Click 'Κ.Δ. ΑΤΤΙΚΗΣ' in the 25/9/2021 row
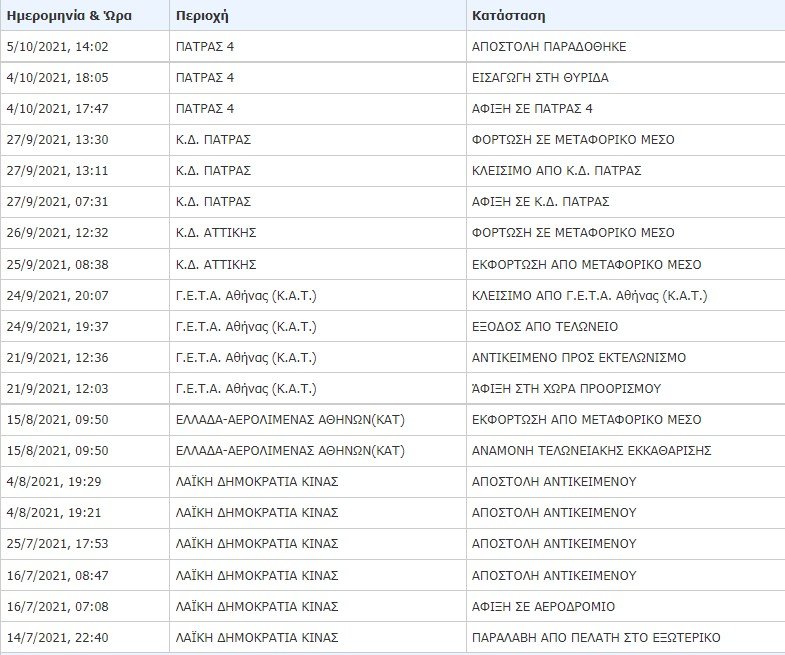Viewport: 785px width, 655px height. (216, 264)
